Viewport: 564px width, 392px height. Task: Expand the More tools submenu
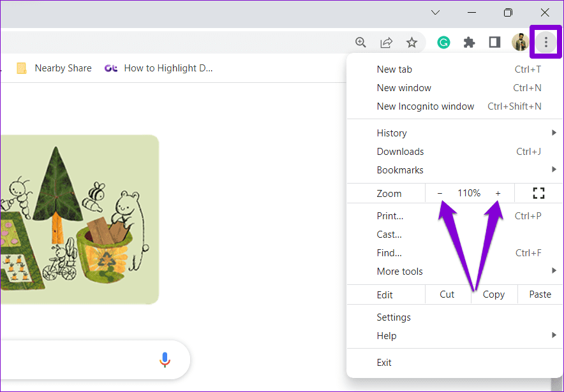[x=455, y=272]
